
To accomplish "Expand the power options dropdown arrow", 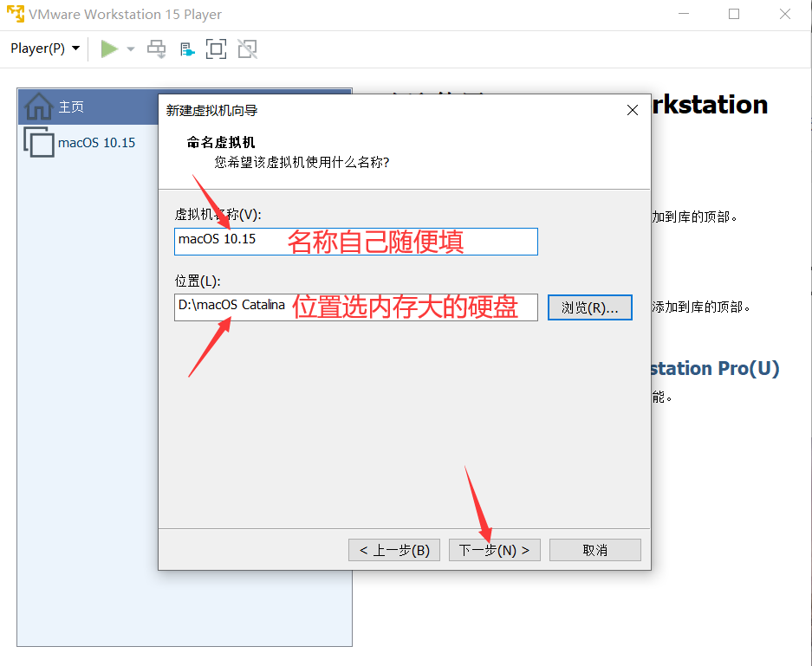I will pos(131,49).
